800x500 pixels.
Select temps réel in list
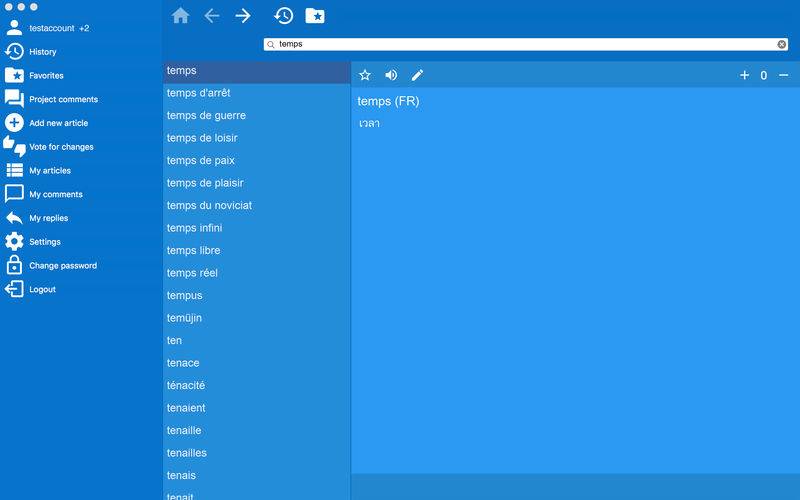point(257,273)
